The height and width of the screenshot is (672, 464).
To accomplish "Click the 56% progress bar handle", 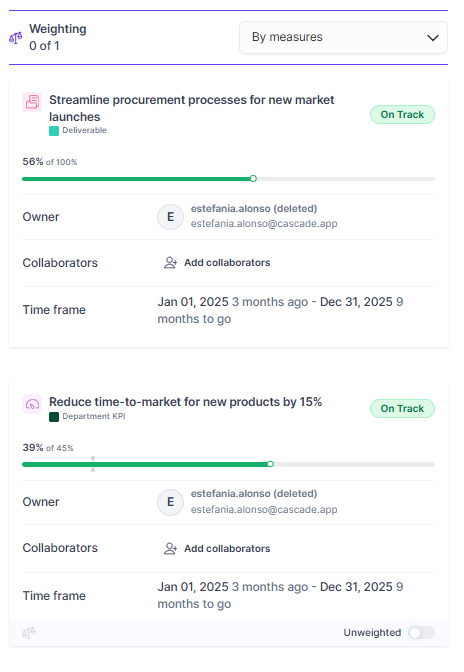I will tap(253, 179).
